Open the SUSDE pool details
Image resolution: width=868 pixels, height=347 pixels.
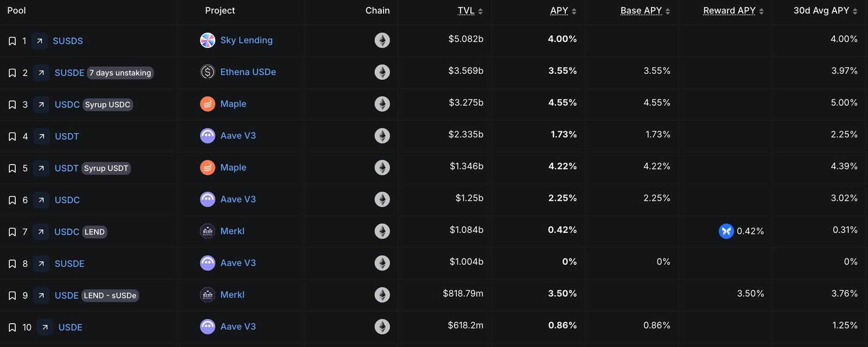click(x=69, y=72)
